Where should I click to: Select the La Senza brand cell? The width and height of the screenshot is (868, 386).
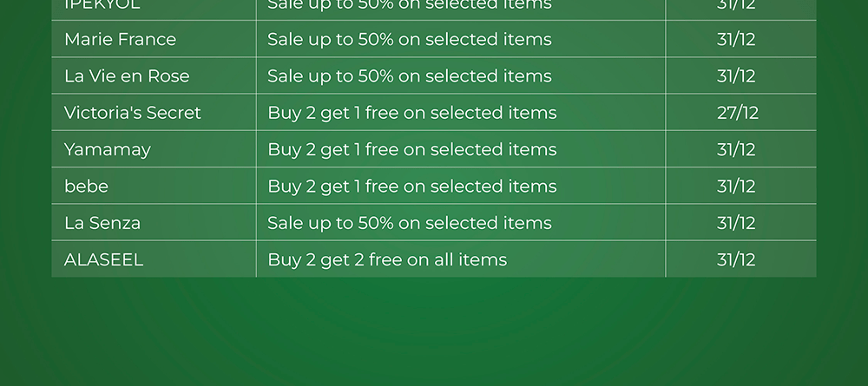tap(102, 223)
